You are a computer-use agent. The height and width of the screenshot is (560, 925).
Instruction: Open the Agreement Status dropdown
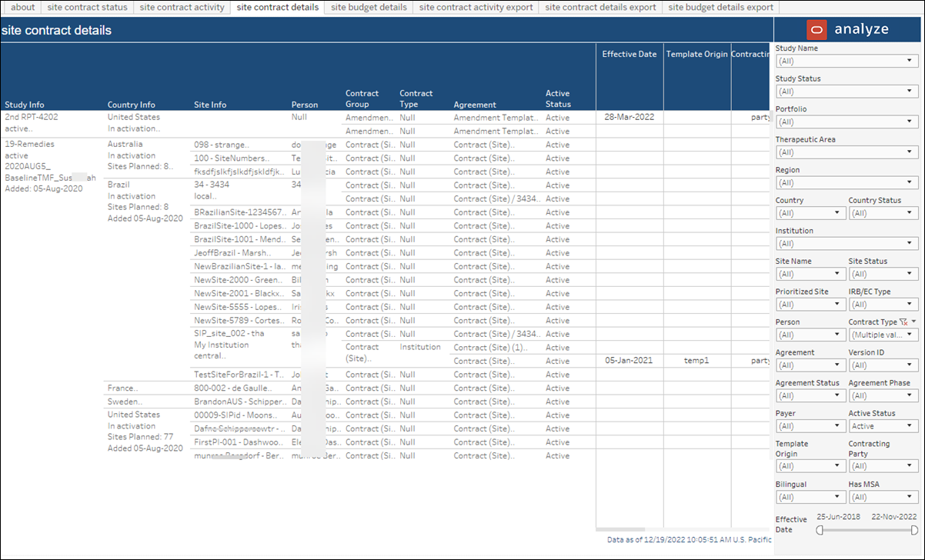point(810,395)
